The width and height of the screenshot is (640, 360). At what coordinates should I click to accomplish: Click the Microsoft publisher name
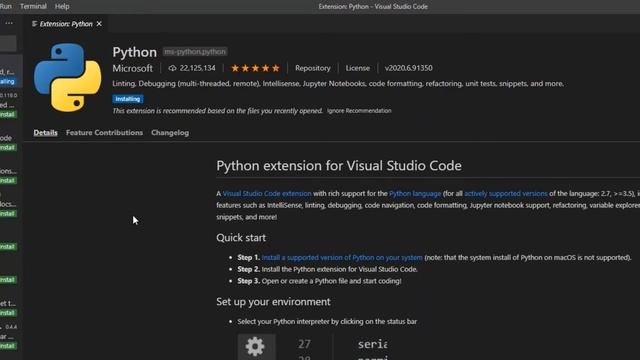(x=133, y=68)
